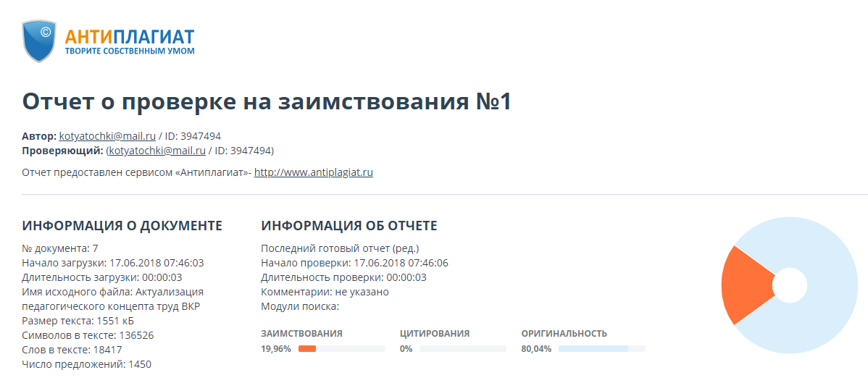Viewport: 868px width, 391px height.
Task: Click the Оригинальность progress bar
Action: tap(601, 349)
